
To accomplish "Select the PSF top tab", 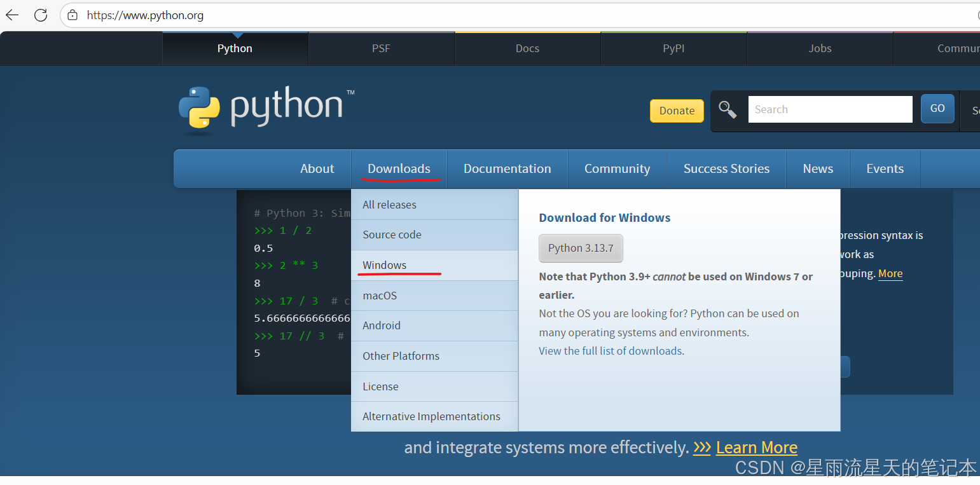I will pos(381,48).
